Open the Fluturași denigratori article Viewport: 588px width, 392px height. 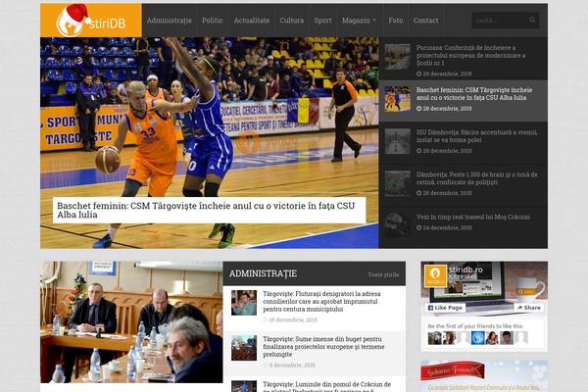(x=321, y=301)
